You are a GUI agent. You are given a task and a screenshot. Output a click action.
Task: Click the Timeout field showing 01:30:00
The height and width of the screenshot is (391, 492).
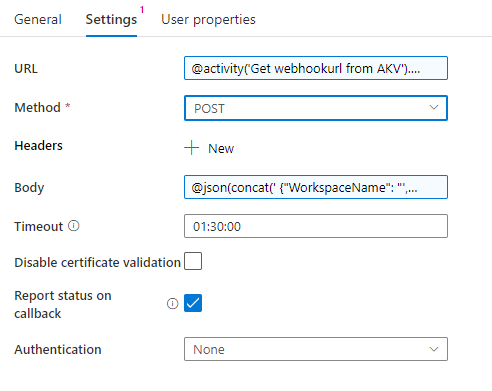(x=316, y=226)
